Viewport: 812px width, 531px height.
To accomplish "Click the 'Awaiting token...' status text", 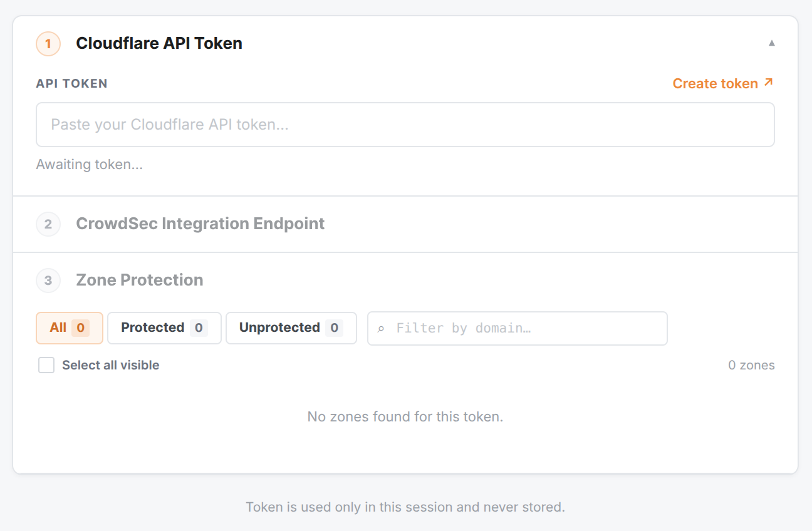I will [x=90, y=165].
